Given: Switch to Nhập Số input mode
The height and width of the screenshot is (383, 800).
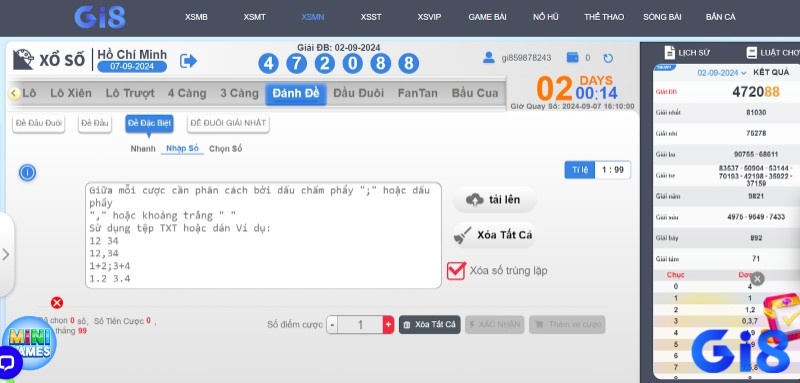Looking at the screenshot, I should tap(182, 148).
